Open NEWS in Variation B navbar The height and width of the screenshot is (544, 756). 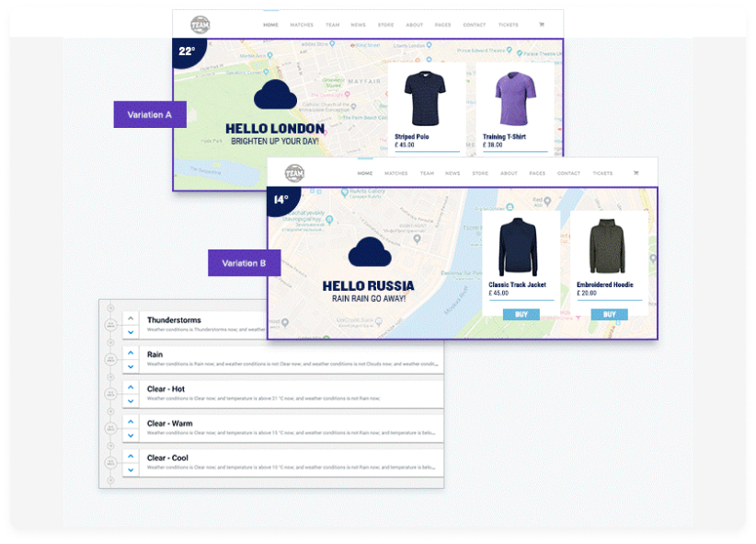(452, 173)
